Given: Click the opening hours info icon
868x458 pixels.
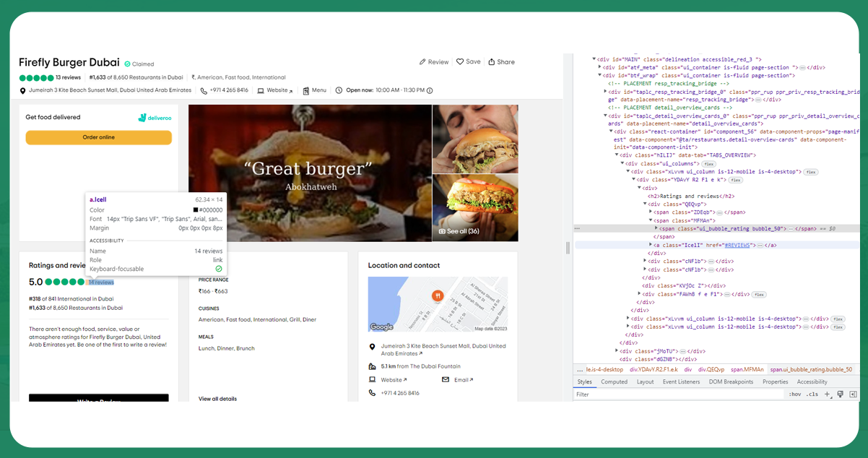Looking at the screenshot, I should coord(430,91).
